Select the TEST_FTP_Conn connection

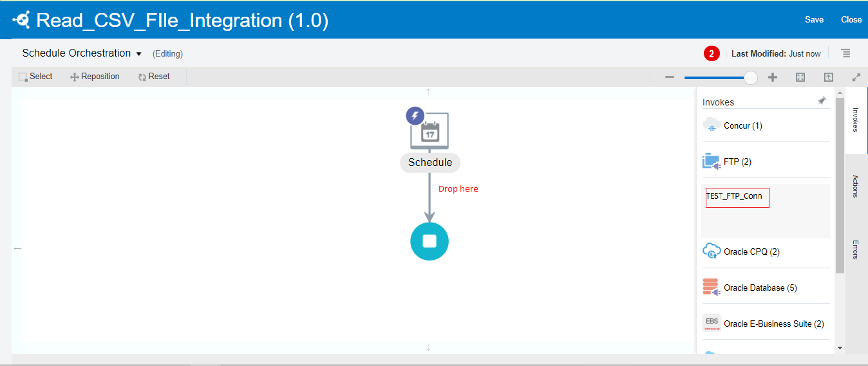click(737, 197)
